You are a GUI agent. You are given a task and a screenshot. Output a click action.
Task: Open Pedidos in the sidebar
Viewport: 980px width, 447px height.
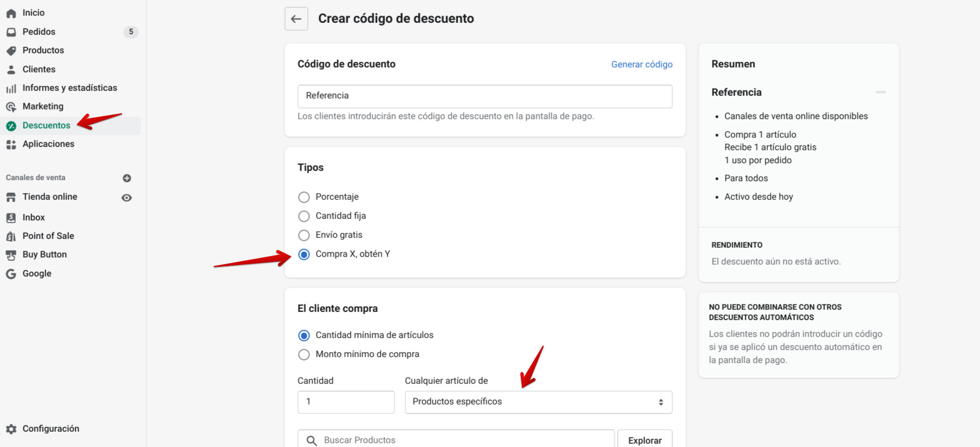pyautogui.click(x=39, y=32)
